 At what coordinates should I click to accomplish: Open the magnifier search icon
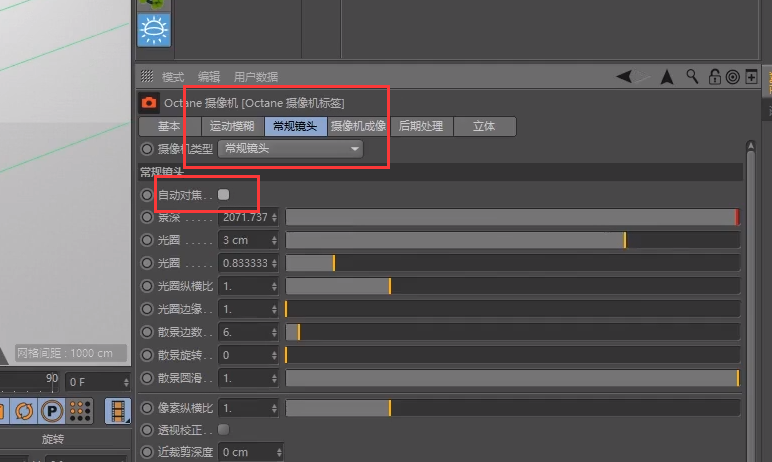click(x=692, y=76)
